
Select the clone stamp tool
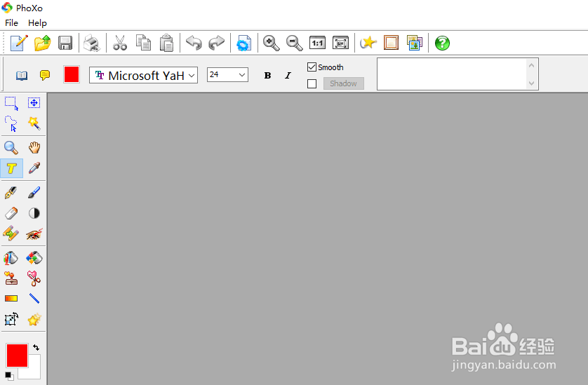point(11,278)
